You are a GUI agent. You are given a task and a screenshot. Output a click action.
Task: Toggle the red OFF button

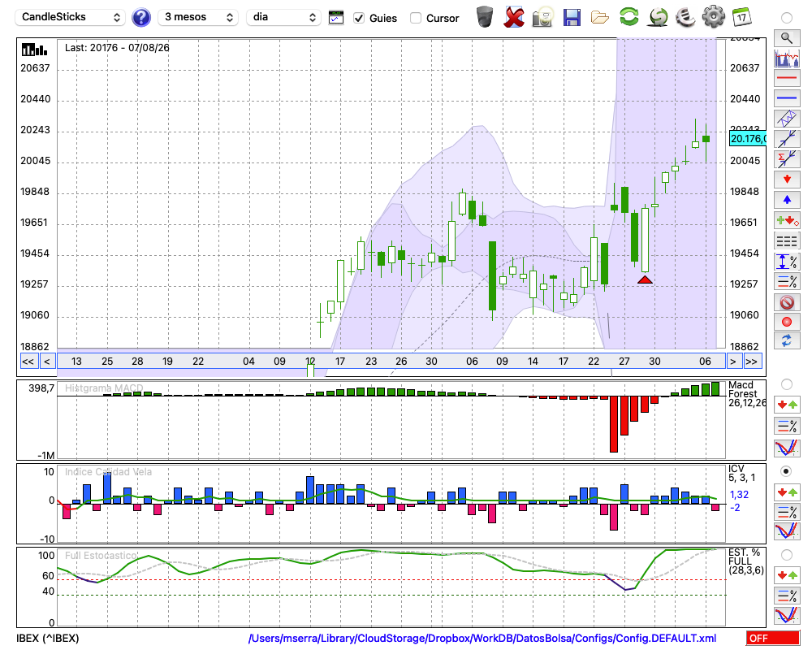click(x=773, y=638)
